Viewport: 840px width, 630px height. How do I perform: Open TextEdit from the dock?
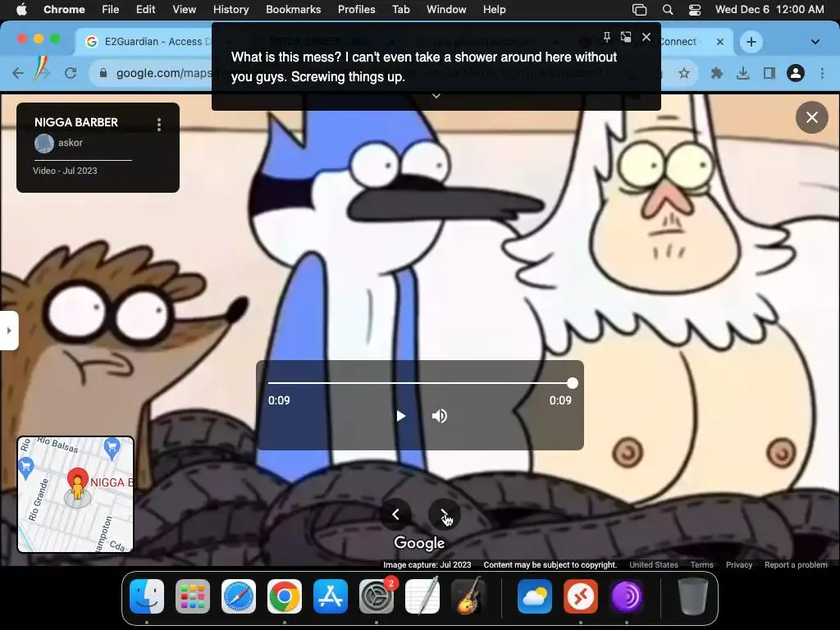tap(422, 596)
